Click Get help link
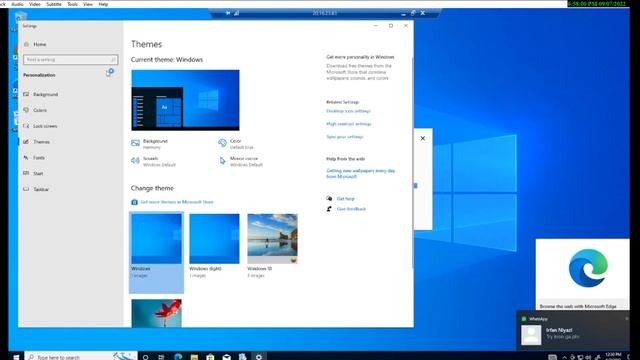 click(345, 199)
